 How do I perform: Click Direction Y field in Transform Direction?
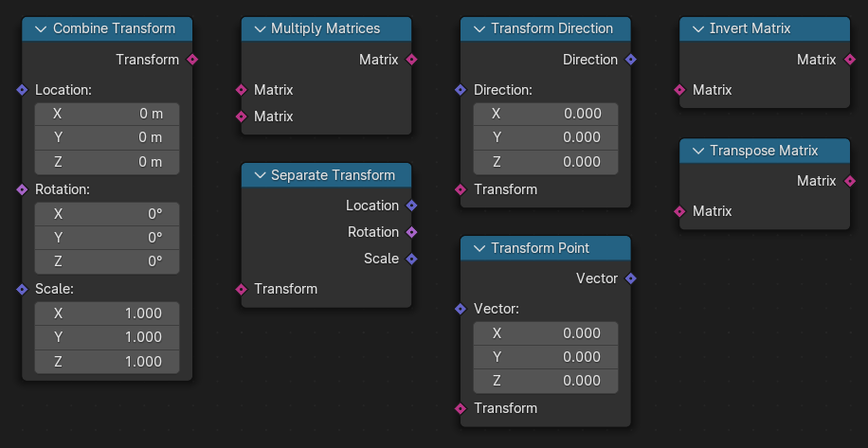pyautogui.click(x=546, y=137)
